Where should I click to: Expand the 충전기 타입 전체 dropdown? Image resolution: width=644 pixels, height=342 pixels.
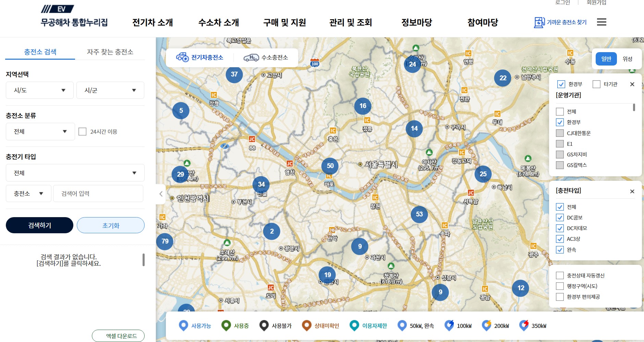point(75,173)
